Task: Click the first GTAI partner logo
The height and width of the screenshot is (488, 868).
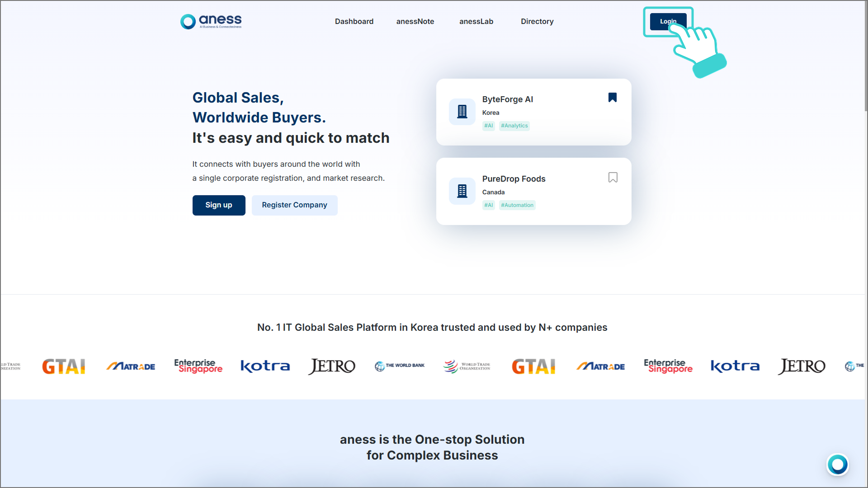Action: (64, 366)
